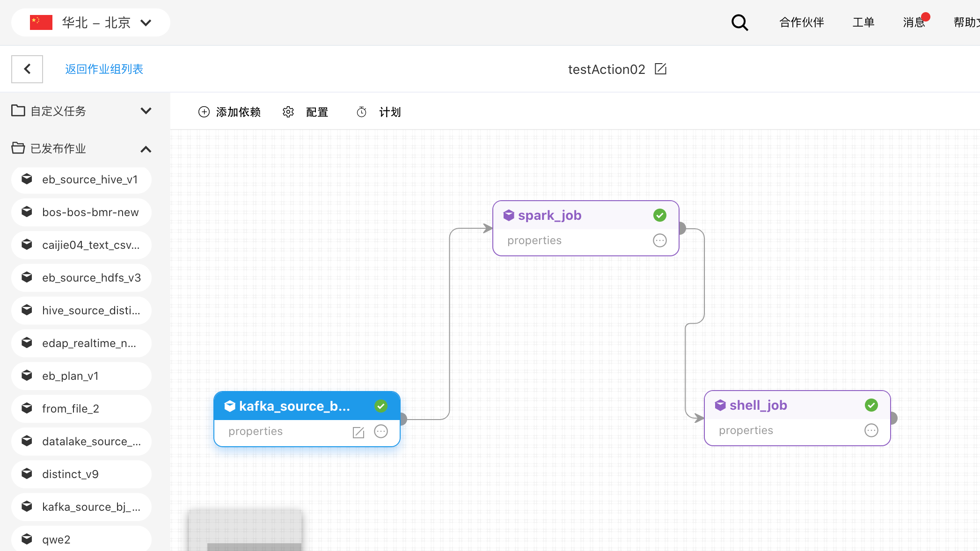This screenshot has width=980, height=551.
Task: Click the China flag icon
Action: [x=41, y=22]
